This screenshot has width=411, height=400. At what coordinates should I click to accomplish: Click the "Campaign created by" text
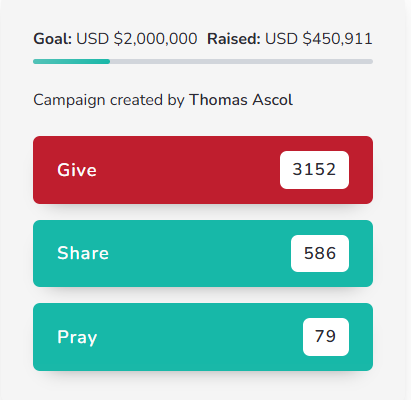click(109, 100)
